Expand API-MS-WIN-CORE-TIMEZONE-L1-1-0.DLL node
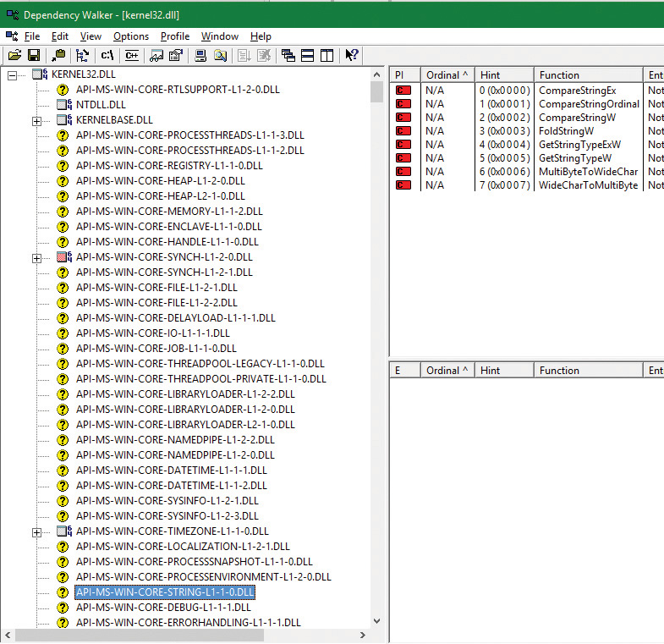The image size is (664, 644). point(36,531)
